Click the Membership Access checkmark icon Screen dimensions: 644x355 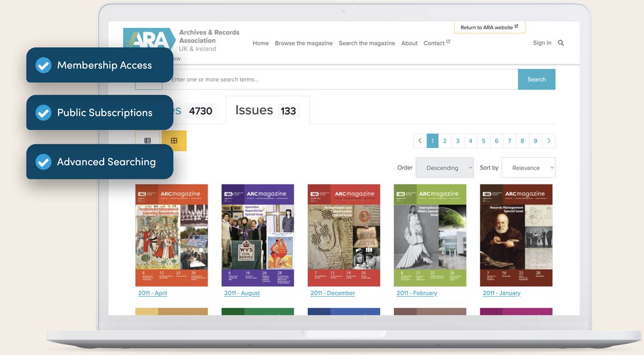tap(43, 65)
